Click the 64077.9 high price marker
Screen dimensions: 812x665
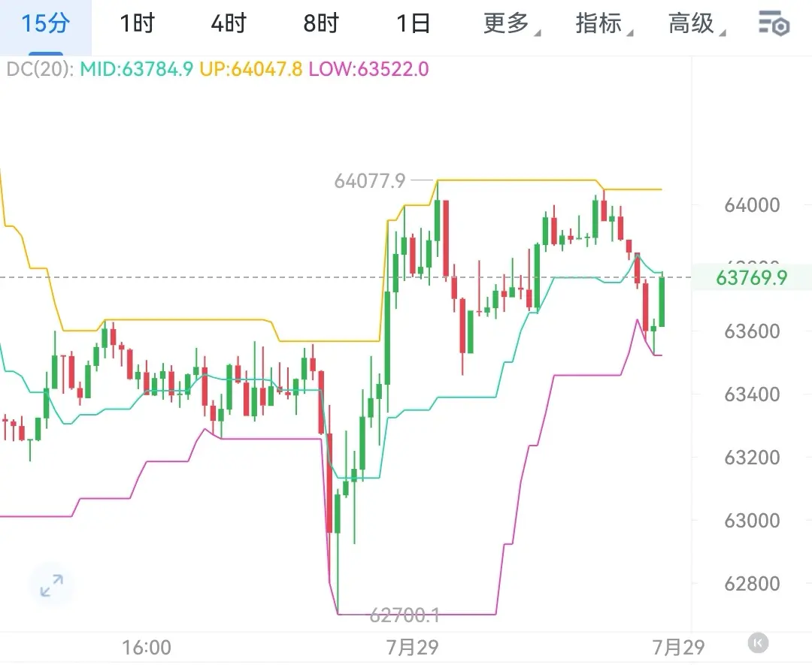370,180
